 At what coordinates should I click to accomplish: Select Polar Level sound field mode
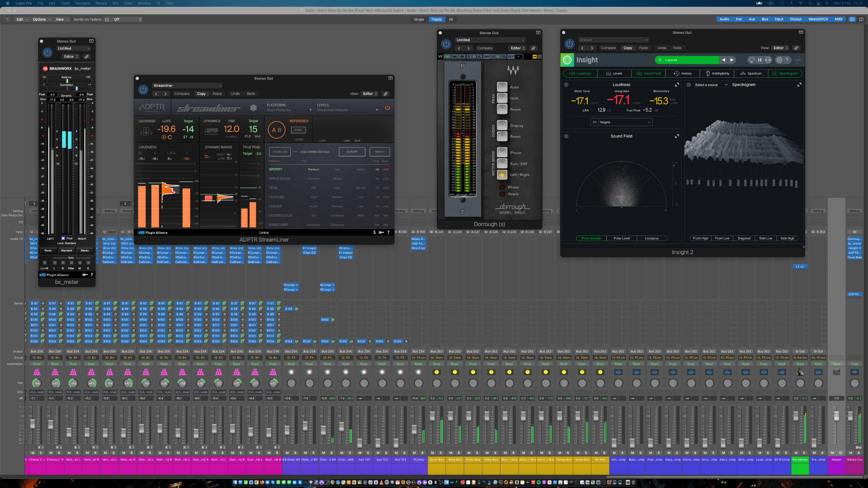coord(621,238)
